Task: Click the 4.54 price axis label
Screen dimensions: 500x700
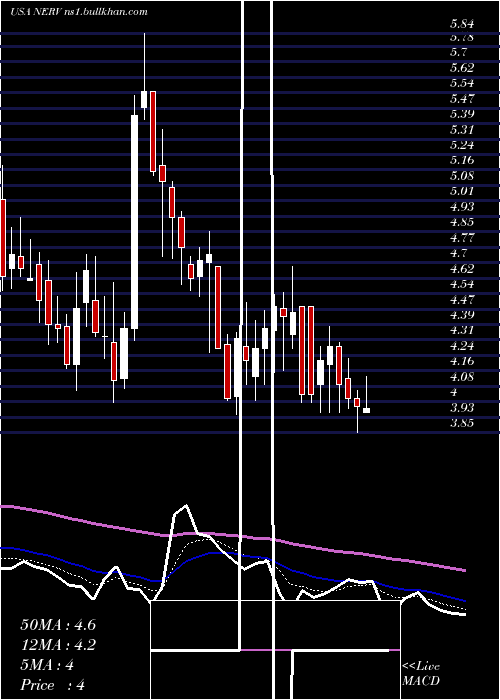Action: point(462,284)
